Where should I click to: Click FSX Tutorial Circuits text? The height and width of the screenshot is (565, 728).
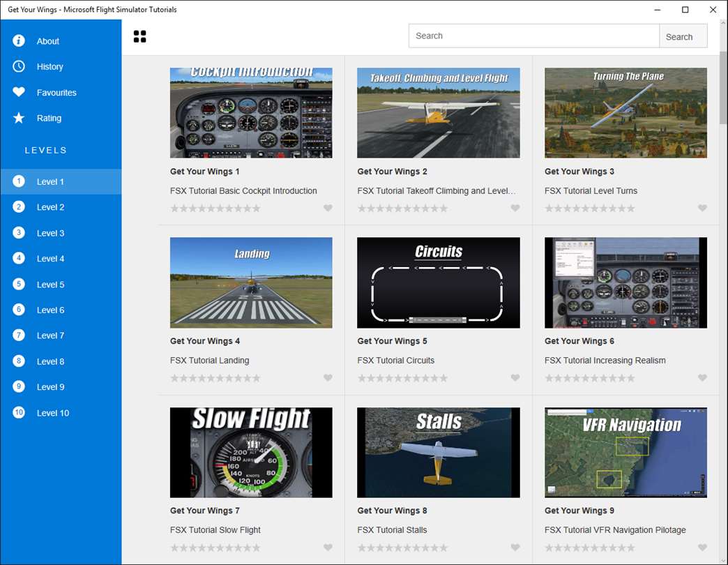click(x=395, y=360)
